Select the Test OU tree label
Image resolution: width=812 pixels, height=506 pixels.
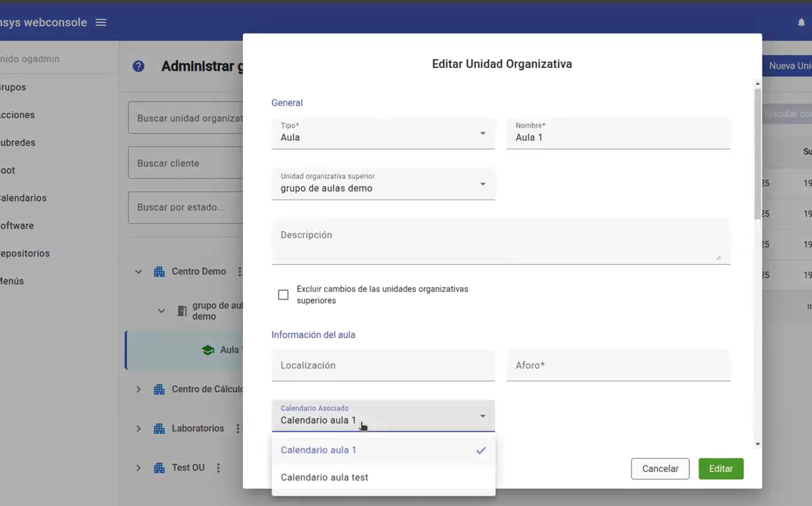click(x=188, y=468)
